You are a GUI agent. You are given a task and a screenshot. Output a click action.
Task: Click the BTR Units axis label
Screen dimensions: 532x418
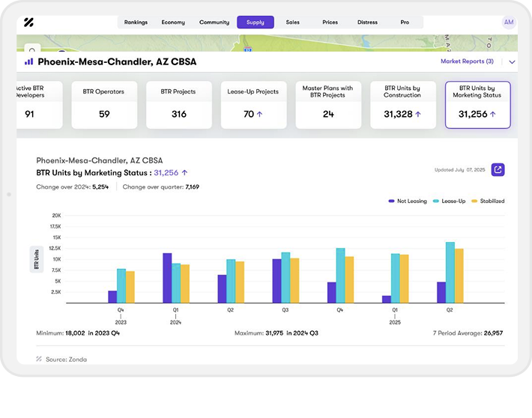[35, 259]
